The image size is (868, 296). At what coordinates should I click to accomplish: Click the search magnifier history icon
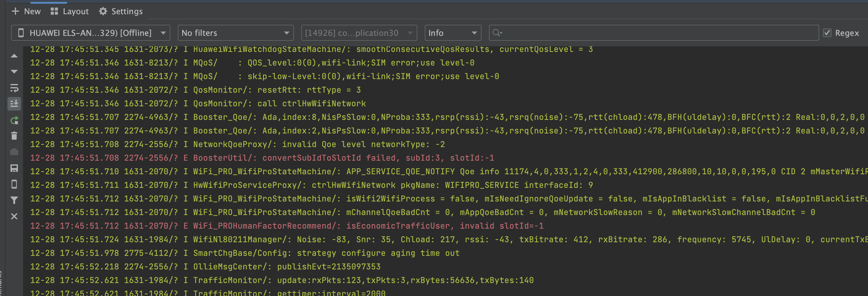[497, 33]
